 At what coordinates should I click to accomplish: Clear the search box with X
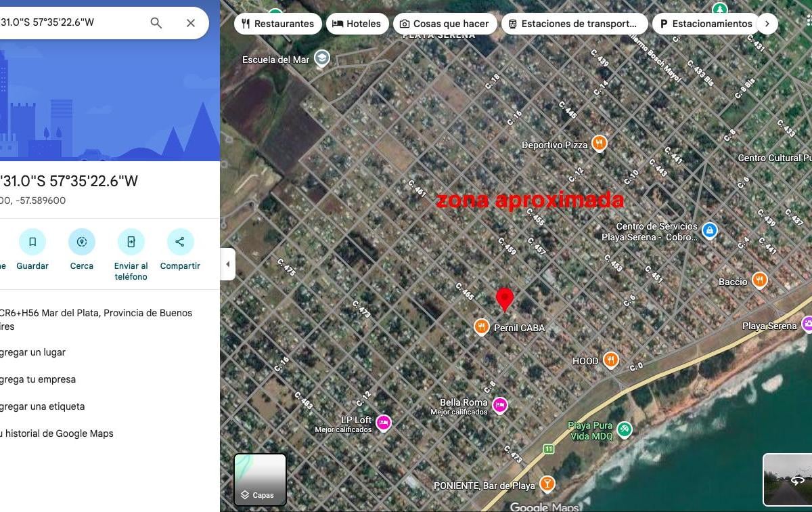(191, 23)
